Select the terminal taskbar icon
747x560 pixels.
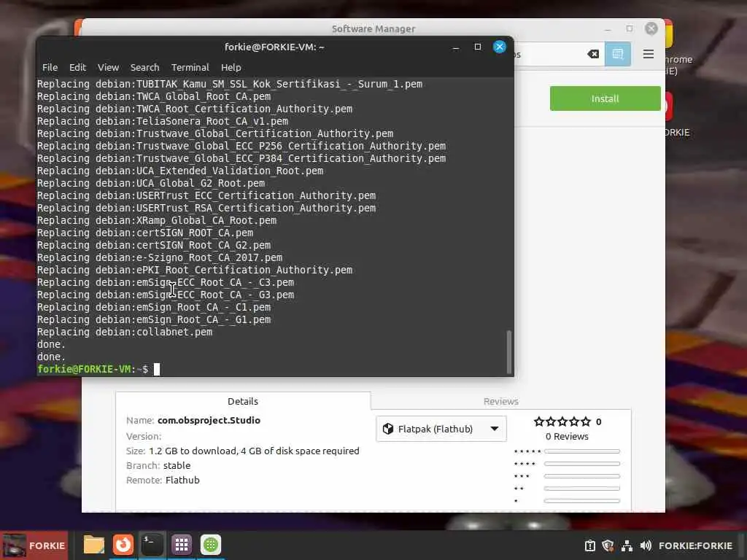(152, 544)
